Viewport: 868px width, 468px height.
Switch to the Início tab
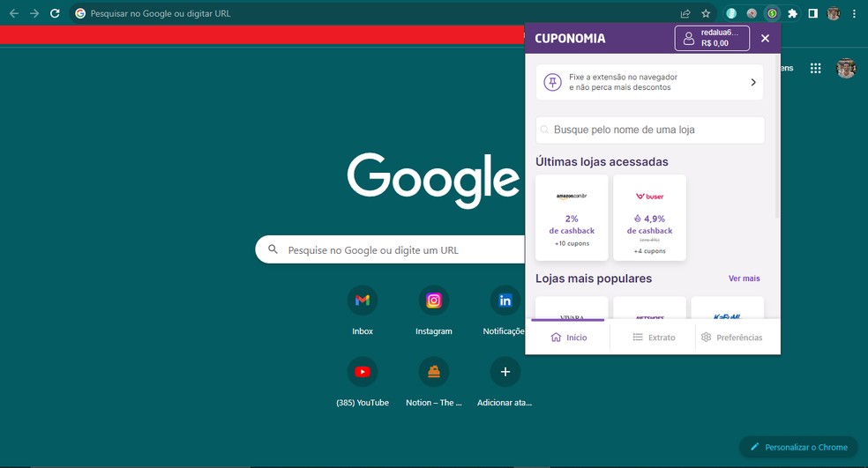[568, 337]
